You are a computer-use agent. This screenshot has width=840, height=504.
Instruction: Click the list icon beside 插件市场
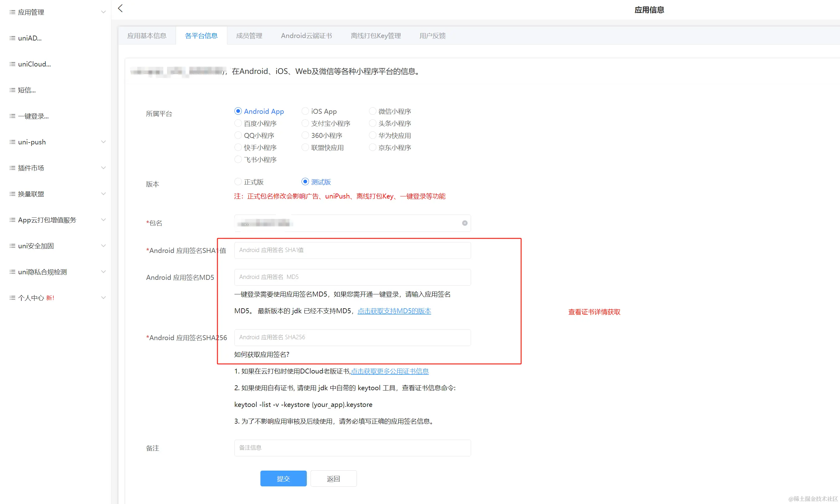point(12,168)
